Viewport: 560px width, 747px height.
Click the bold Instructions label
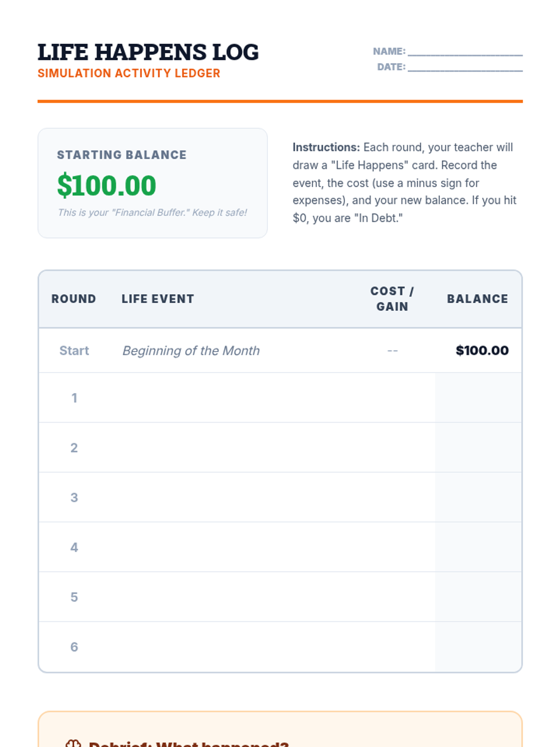[326, 148]
